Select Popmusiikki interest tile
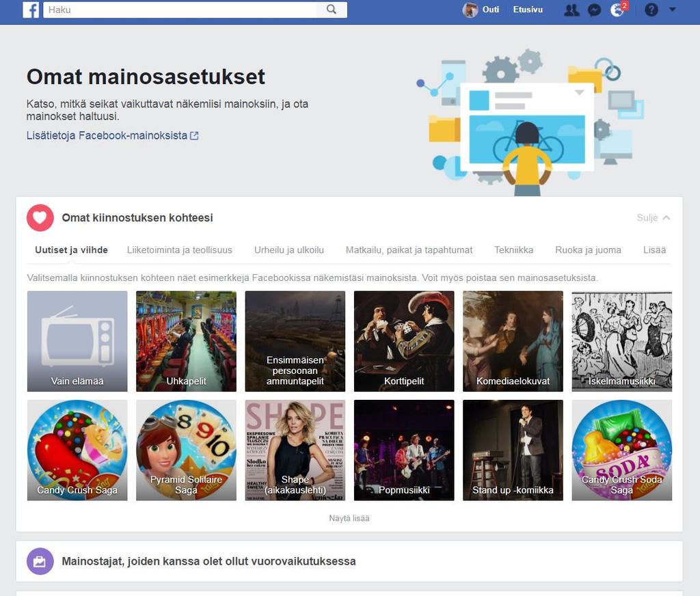The image size is (700, 596). 404,450
